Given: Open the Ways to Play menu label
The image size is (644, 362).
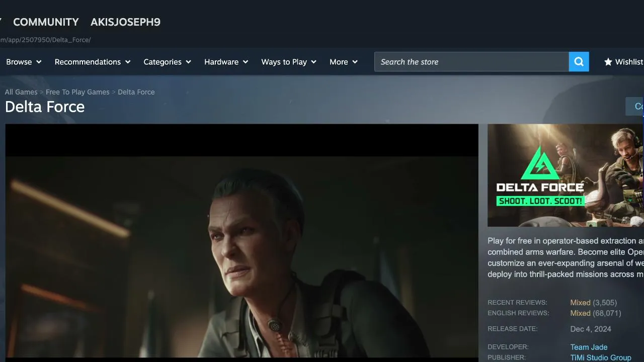Looking at the screenshot, I should pyautogui.click(x=284, y=62).
